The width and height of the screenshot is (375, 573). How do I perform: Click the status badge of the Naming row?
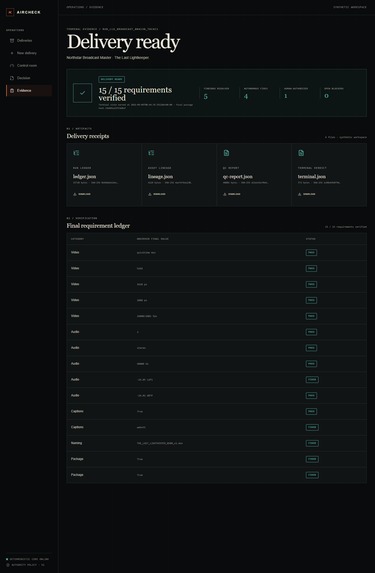[312, 443]
